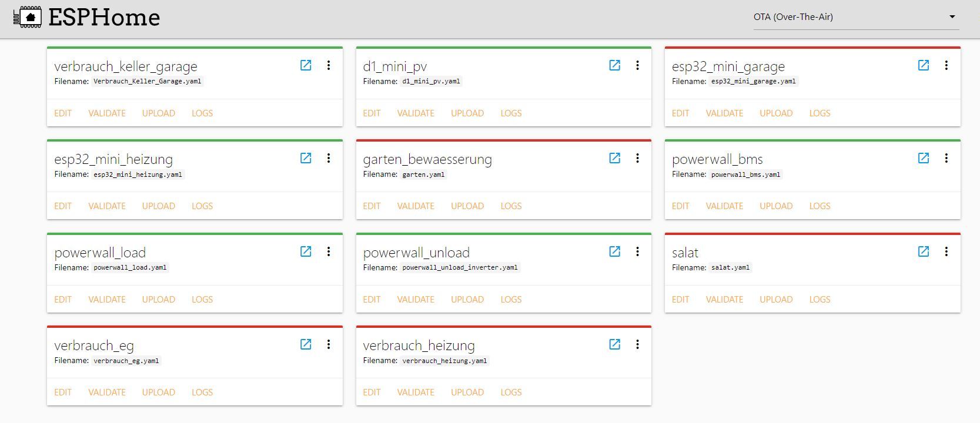The height and width of the screenshot is (423, 980).
Task: Validate powerwall_bms config
Action: tap(724, 206)
